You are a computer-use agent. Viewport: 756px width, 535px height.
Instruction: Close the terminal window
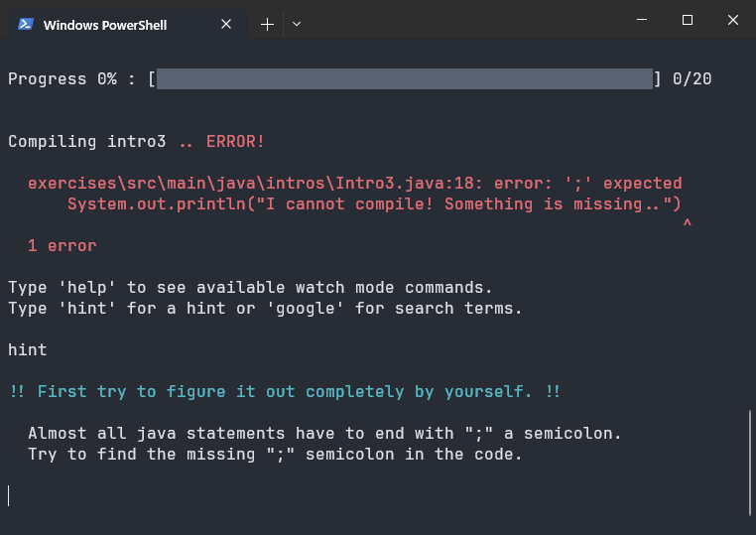pyautogui.click(x=733, y=20)
